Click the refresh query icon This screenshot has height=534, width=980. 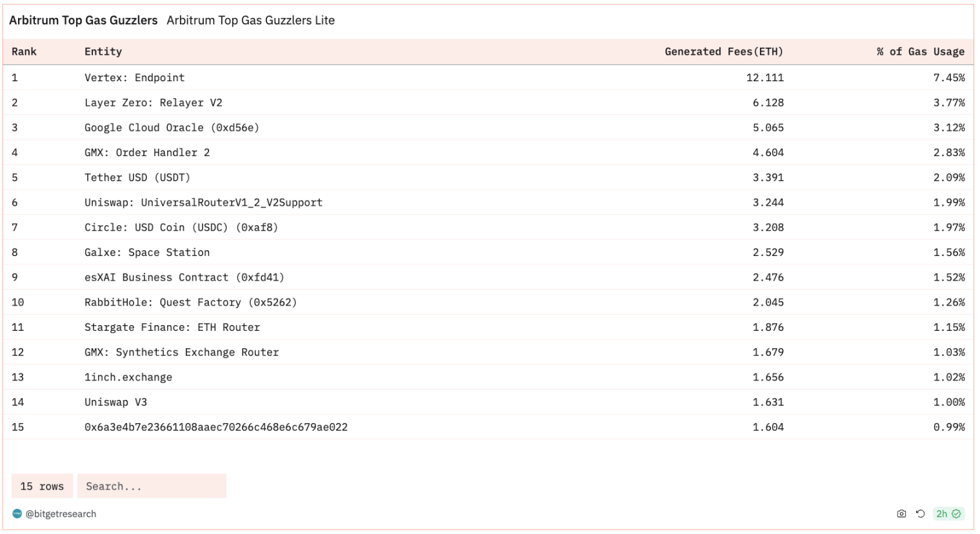[921, 514]
